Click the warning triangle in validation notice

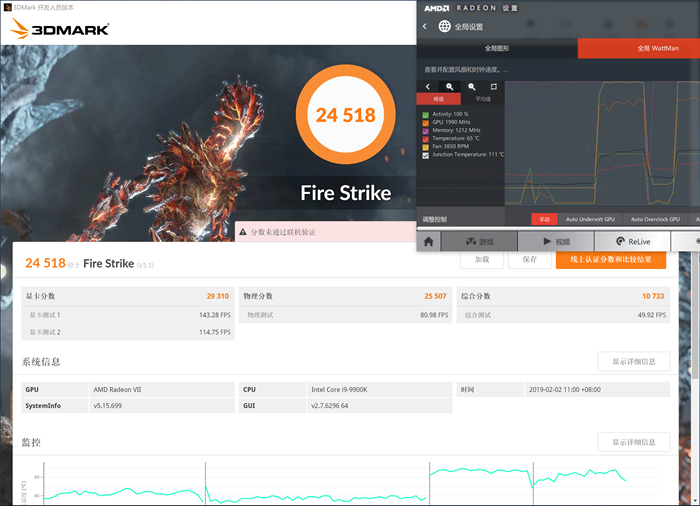[x=243, y=232]
